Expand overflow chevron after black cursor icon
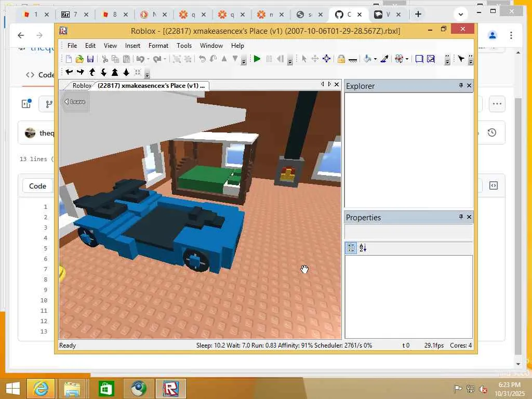Image resolution: width=532 pixels, height=399 pixels. coord(471,60)
